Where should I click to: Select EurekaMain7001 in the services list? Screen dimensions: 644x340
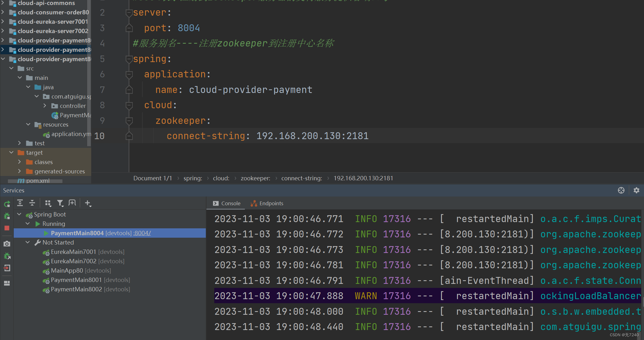click(x=73, y=252)
